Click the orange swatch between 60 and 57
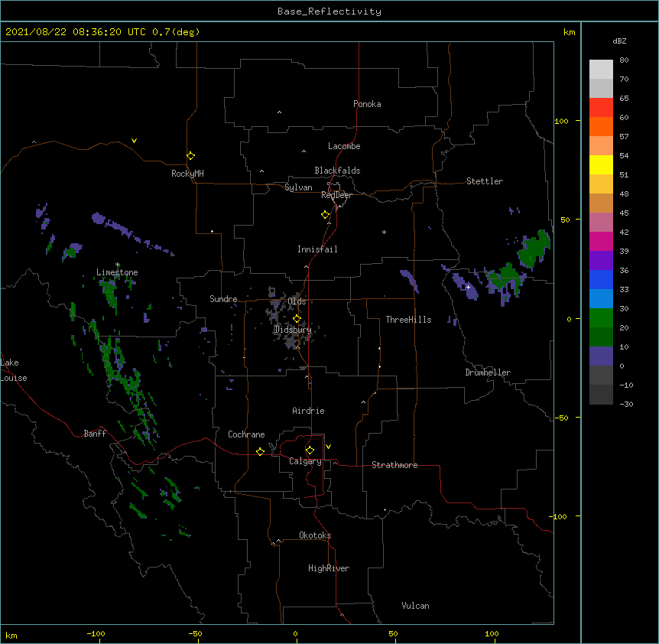 pyautogui.click(x=601, y=126)
